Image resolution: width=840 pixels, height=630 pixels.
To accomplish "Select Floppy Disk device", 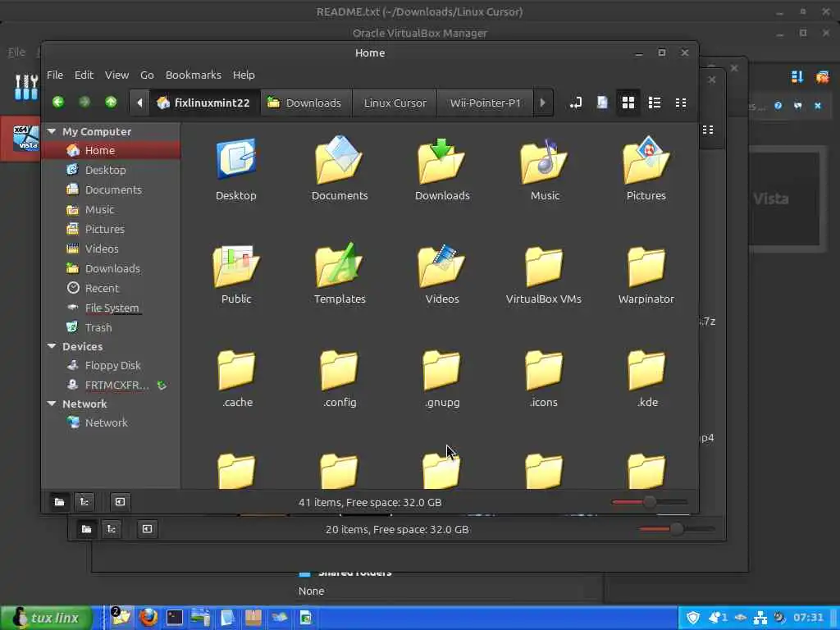I will coord(111,365).
